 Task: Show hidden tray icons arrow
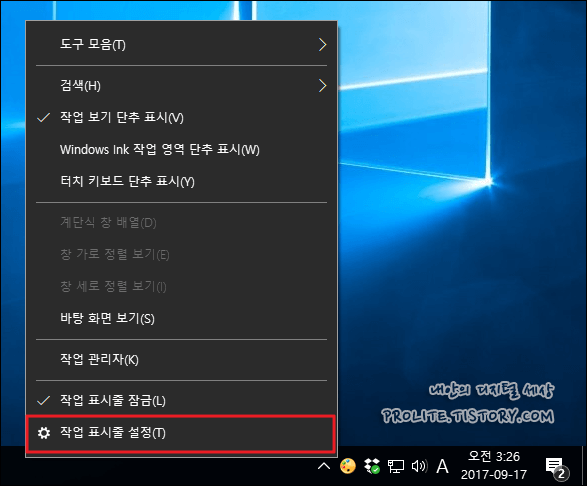(324, 466)
